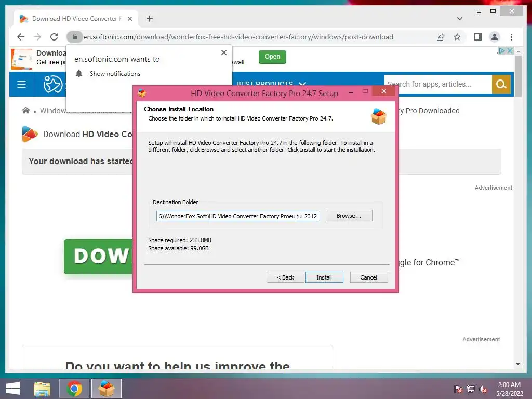This screenshot has width=532, height=399.
Task: Go to Softonic home breadcrumb icon
Action: click(26, 110)
